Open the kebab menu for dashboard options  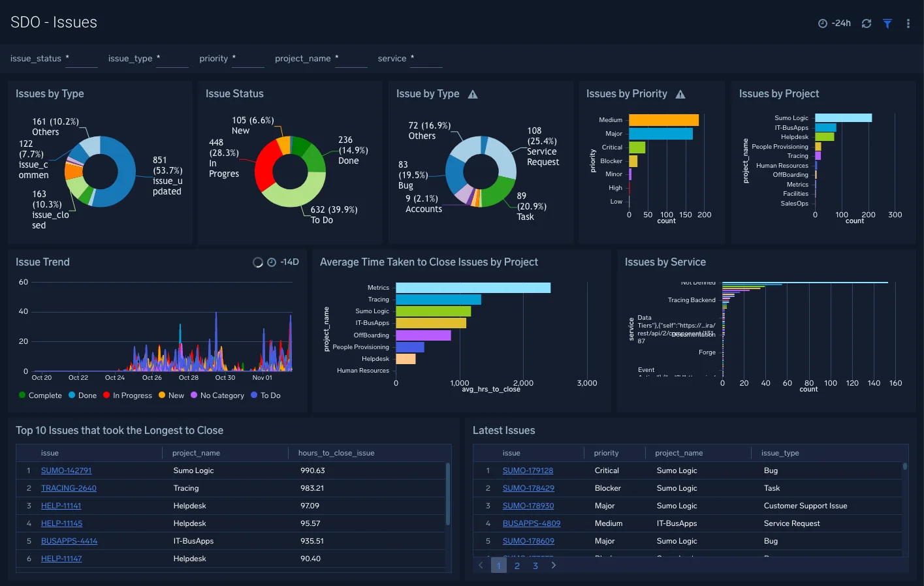tap(908, 23)
